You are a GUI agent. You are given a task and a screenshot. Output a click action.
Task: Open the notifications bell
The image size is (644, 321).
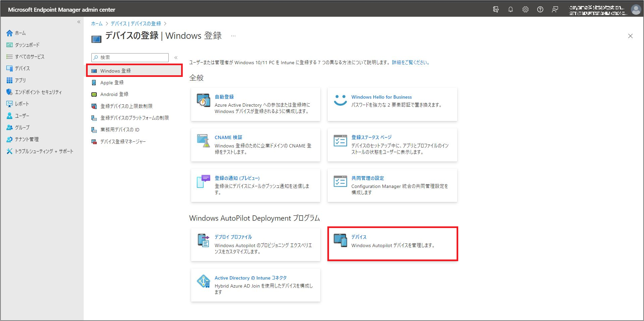(x=510, y=9)
